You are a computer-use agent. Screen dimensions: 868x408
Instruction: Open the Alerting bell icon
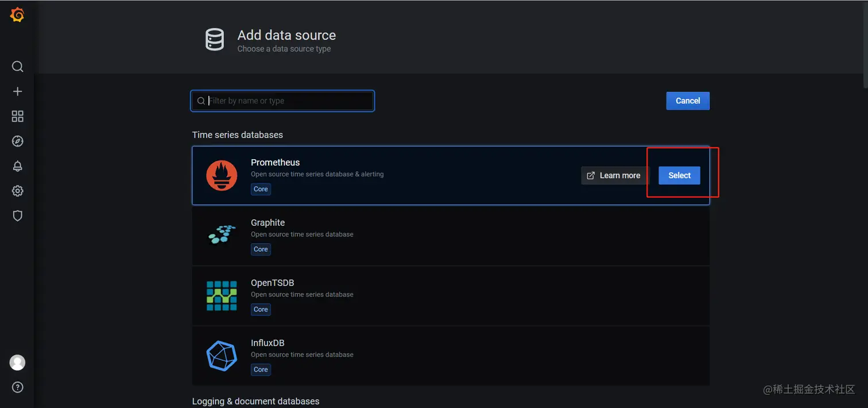click(x=17, y=166)
